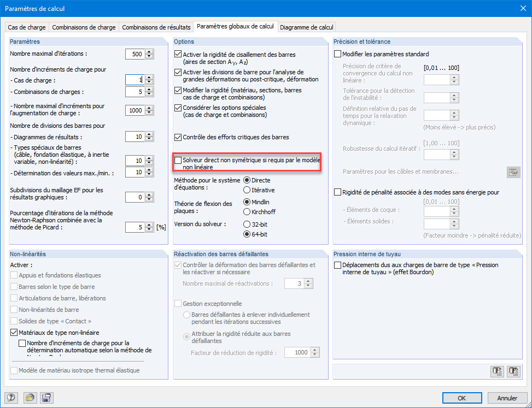
Task: Click Nombre maximal de réactivations field
Action: [294, 283]
